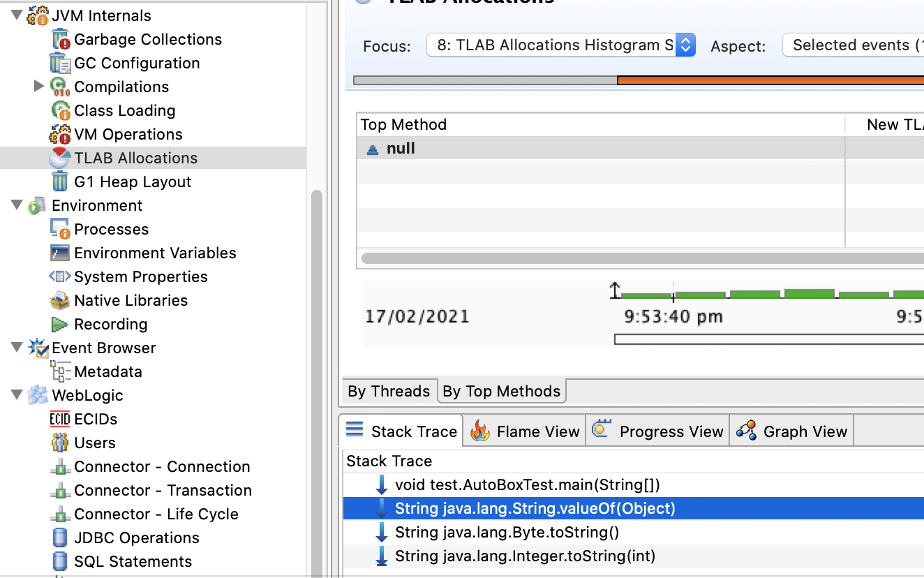
Task: Collapse the Environment tree section
Action: pos(17,205)
